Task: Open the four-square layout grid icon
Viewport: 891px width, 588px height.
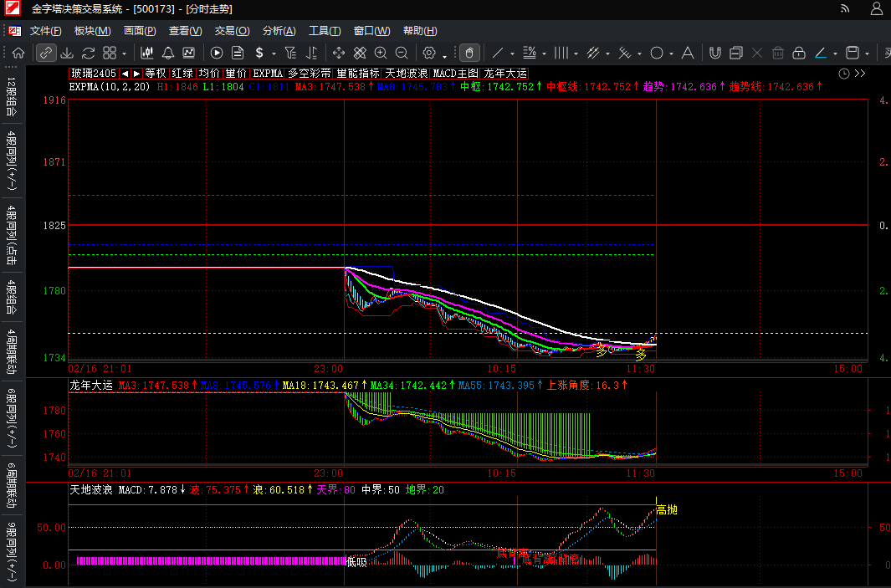Action: pos(109,53)
